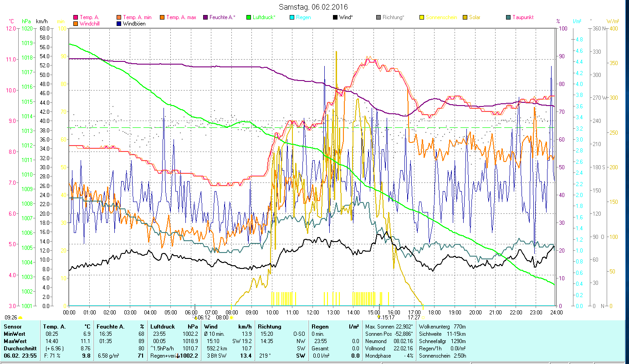Click the MaxWert row label
629x364 pixels.
(15, 341)
